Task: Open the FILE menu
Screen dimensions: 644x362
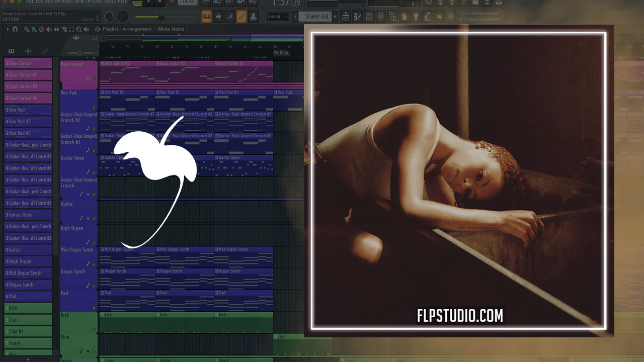Action: (x=31, y=2)
